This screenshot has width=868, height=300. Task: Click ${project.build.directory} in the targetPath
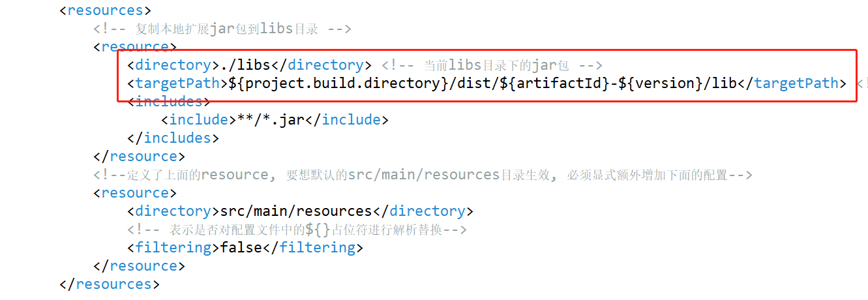pos(335,83)
